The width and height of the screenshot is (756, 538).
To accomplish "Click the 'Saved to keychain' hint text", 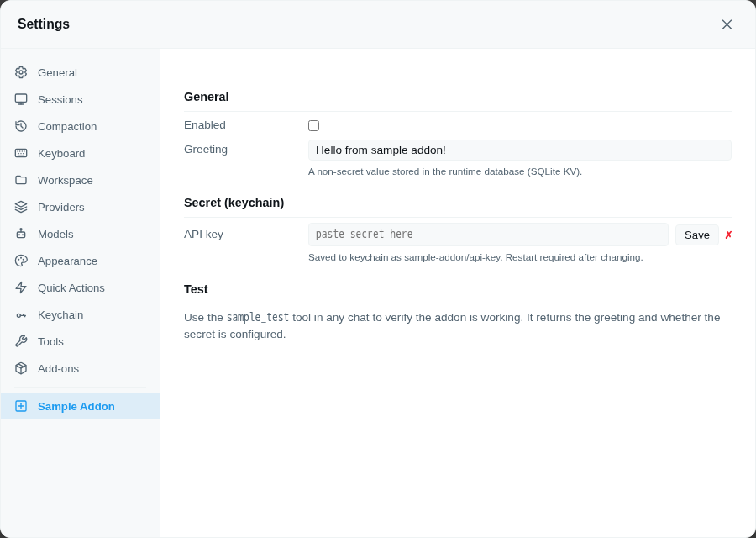I will (475, 258).
